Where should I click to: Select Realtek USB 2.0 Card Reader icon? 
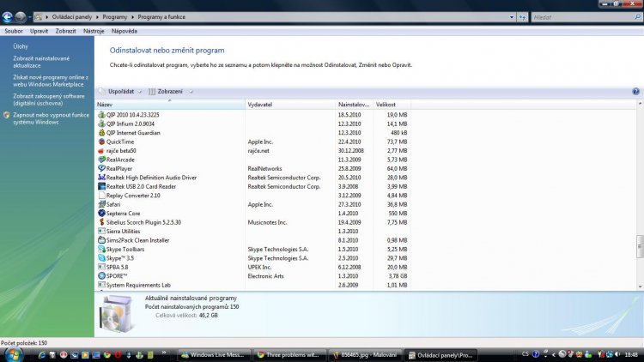[101, 187]
